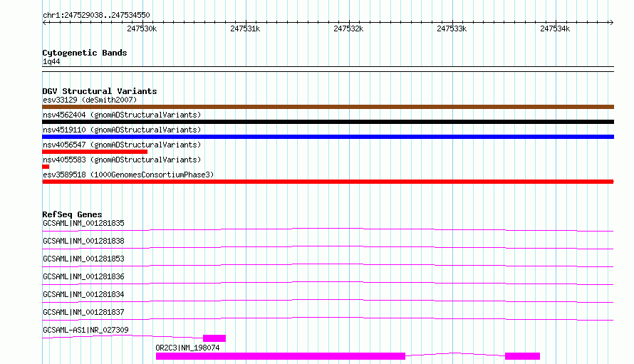The height and width of the screenshot is (364, 634).
Task: Open the nsv4519110 gnomAD label
Action: (122, 130)
